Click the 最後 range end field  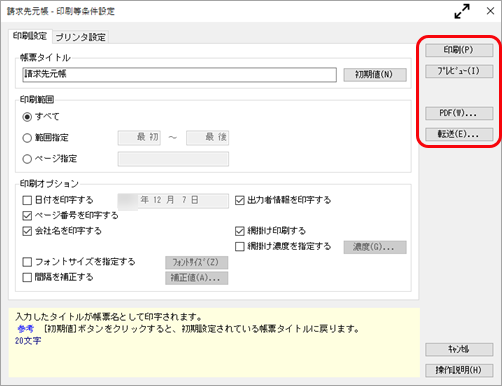(x=207, y=138)
